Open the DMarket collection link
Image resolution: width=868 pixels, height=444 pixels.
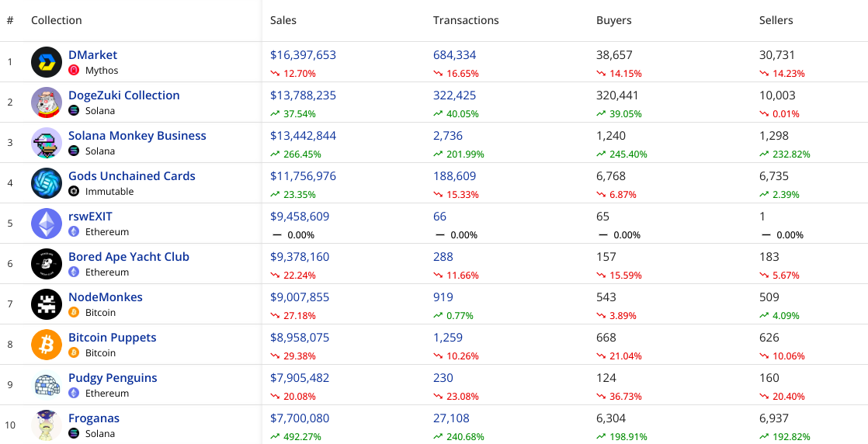click(x=92, y=55)
